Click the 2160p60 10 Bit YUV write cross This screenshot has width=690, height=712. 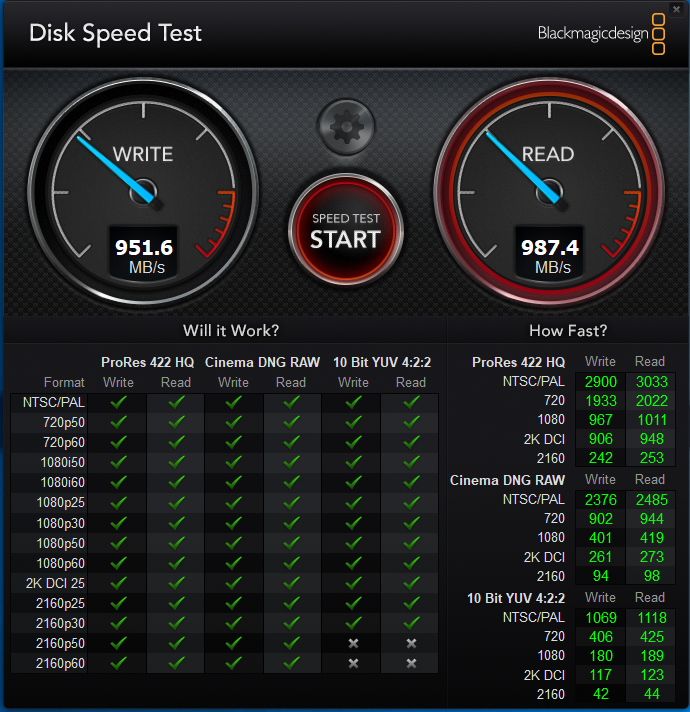pos(353,663)
